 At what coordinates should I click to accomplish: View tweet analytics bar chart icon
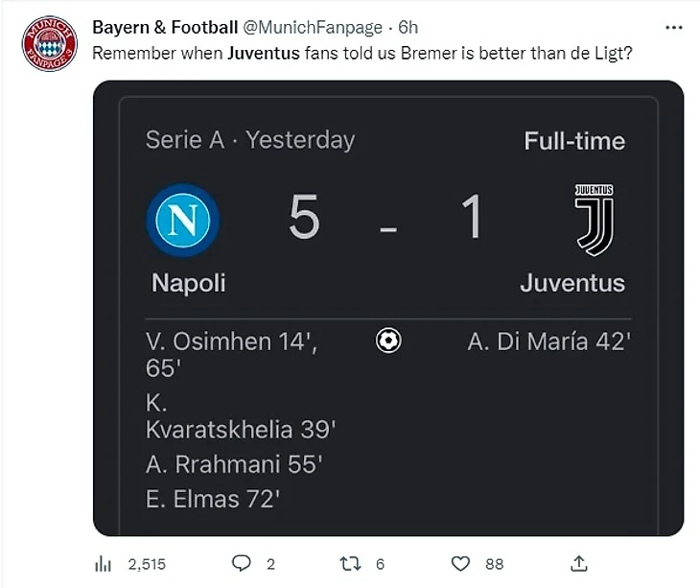click(104, 564)
